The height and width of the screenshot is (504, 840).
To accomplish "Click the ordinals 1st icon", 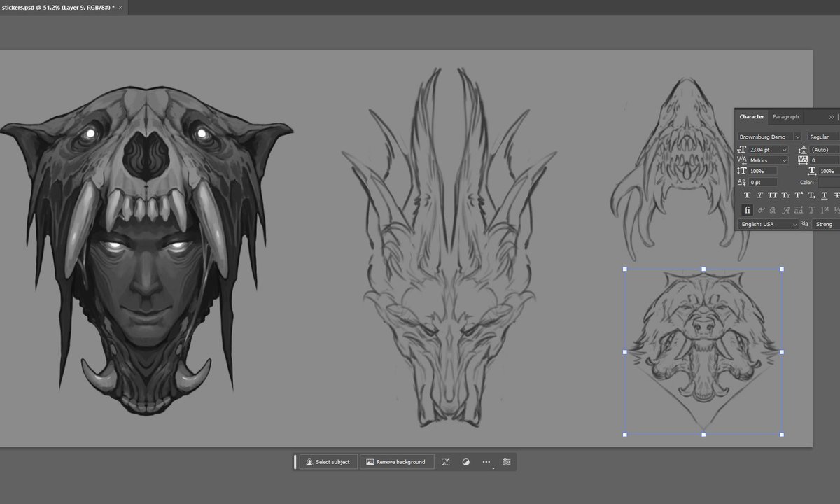I will [x=825, y=210].
